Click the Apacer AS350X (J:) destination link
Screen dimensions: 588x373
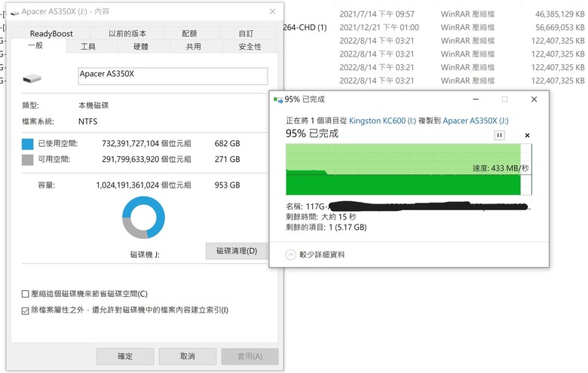(476, 121)
